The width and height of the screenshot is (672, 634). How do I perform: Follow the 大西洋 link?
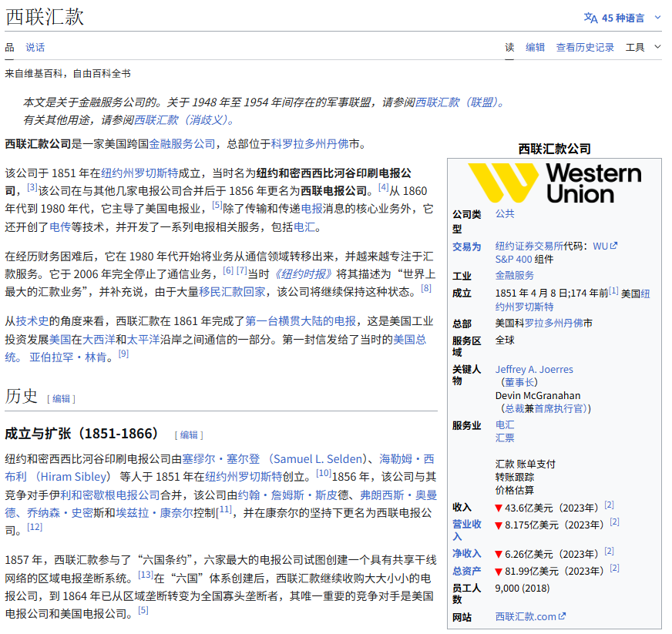pyautogui.click(x=99, y=340)
